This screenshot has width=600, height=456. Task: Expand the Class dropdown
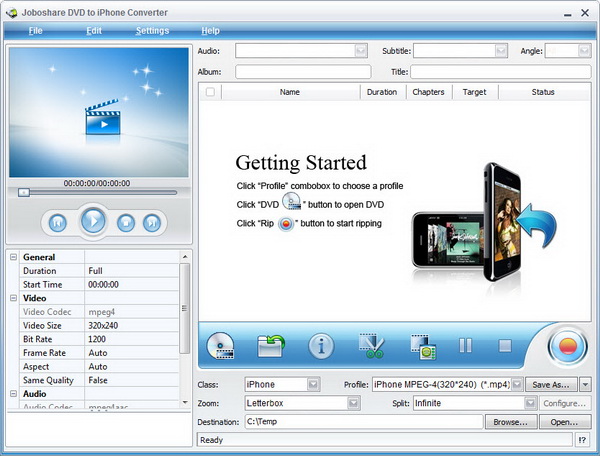(x=313, y=384)
